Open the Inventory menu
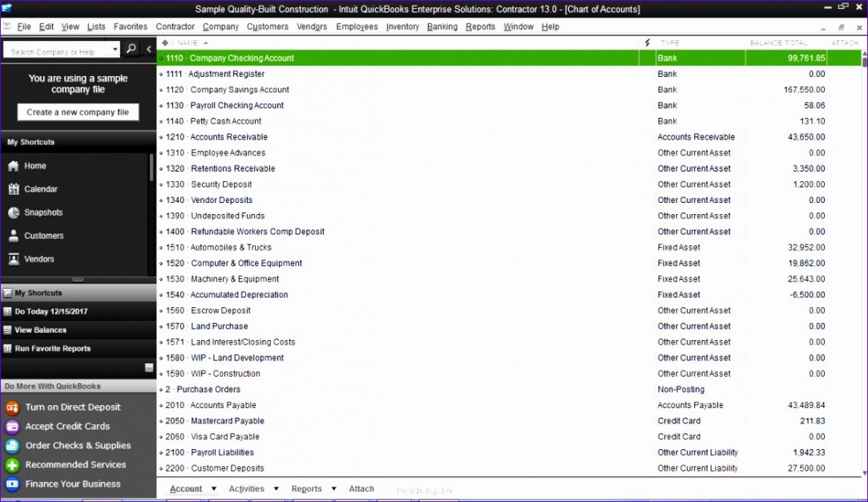 pos(402,26)
